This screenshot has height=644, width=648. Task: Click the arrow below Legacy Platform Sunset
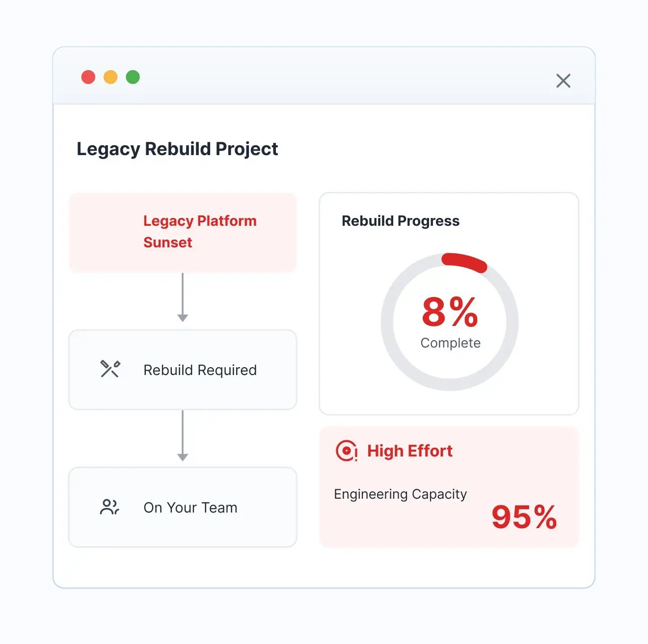pos(183,297)
